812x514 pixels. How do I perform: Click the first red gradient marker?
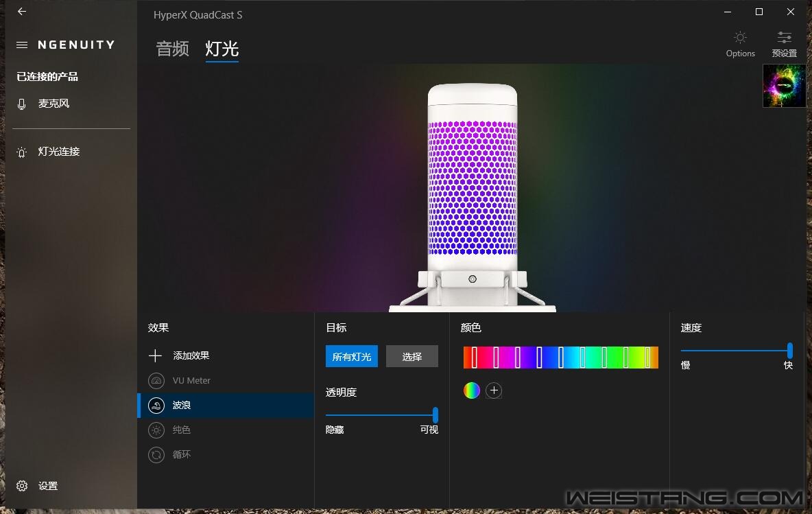coord(475,358)
